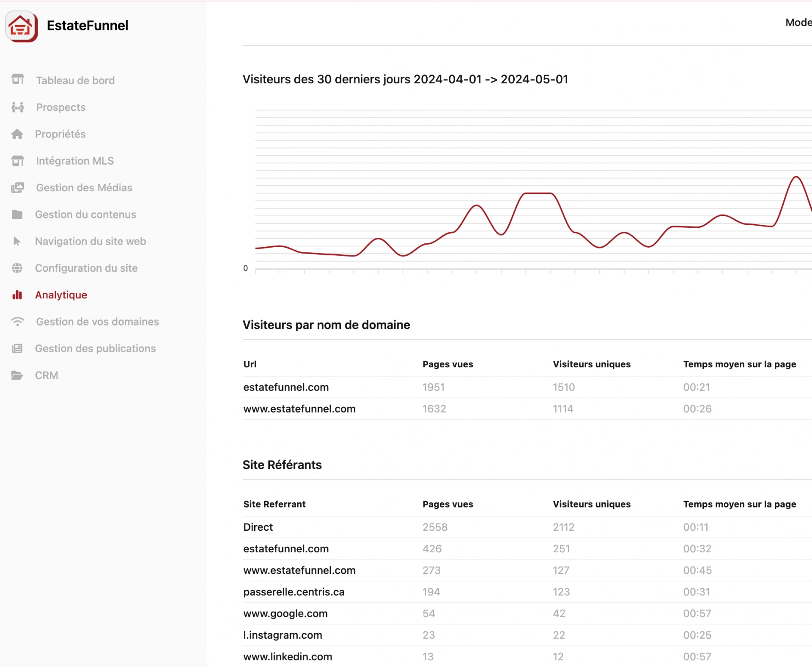
Task: Click the Site Referrant column header
Action: 274,504
